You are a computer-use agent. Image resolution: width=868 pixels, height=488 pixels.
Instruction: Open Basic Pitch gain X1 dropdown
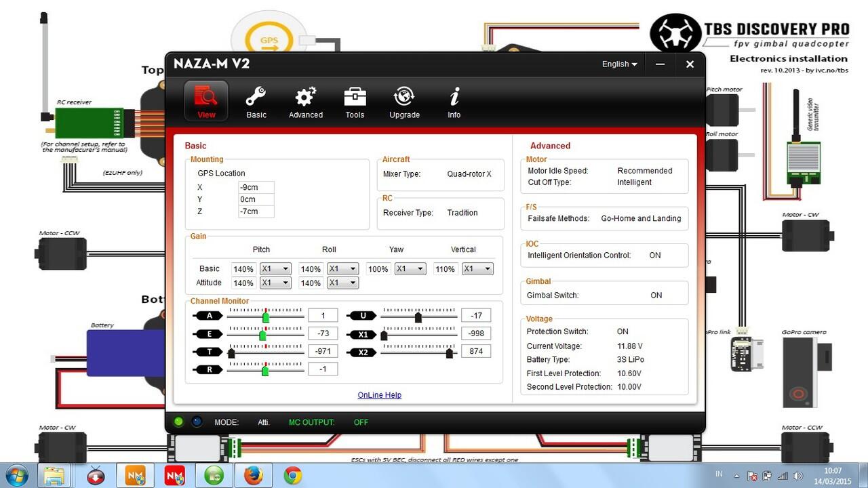pos(275,269)
